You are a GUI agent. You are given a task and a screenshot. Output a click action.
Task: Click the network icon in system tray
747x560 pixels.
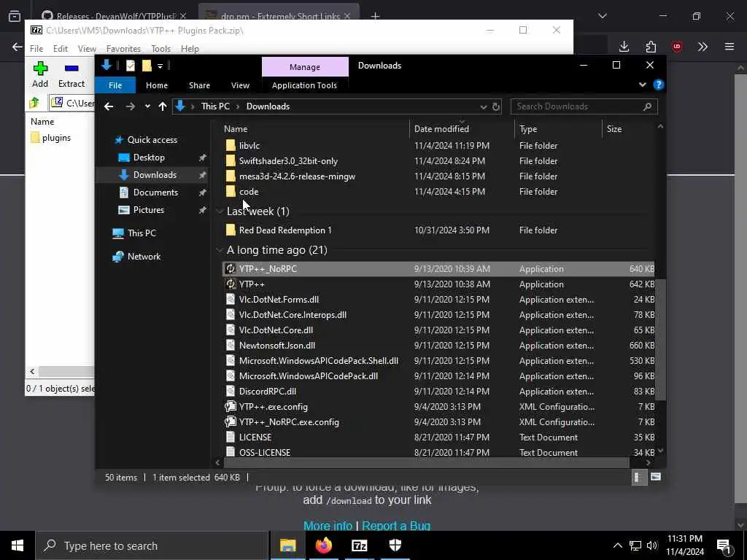click(x=635, y=545)
